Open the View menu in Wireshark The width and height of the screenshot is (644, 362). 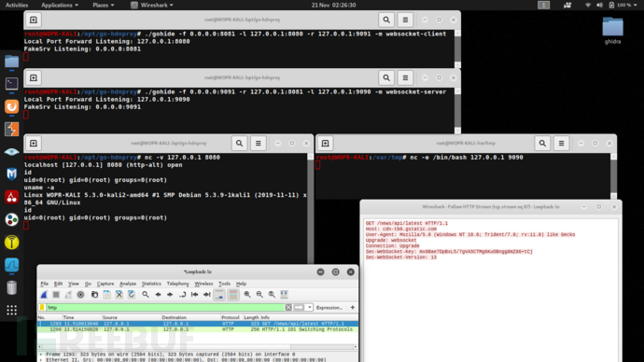[73, 284]
